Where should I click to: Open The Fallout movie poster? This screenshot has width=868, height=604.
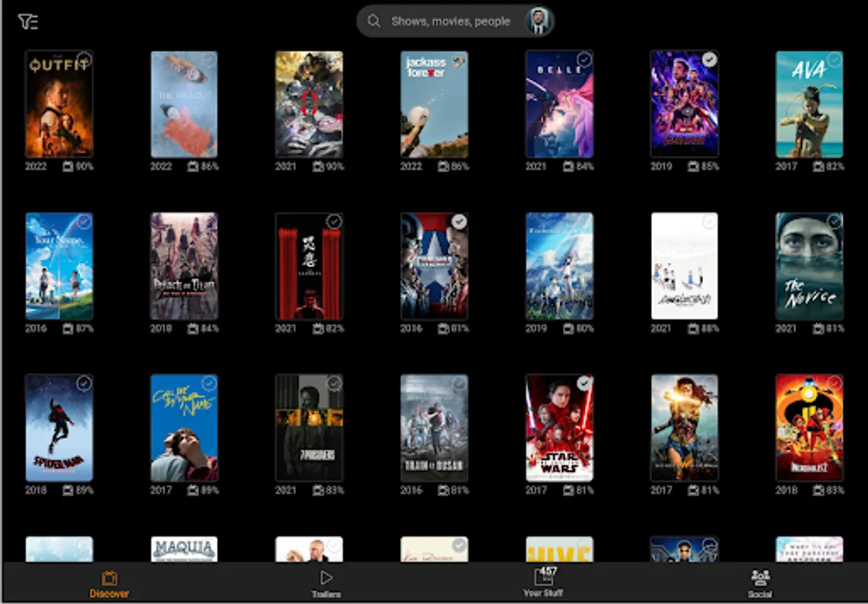pyautogui.click(x=184, y=104)
